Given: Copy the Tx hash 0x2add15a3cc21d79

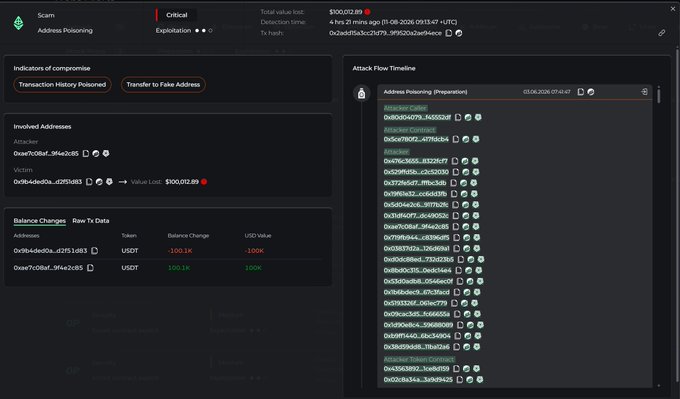Looking at the screenshot, I should tap(449, 33).
